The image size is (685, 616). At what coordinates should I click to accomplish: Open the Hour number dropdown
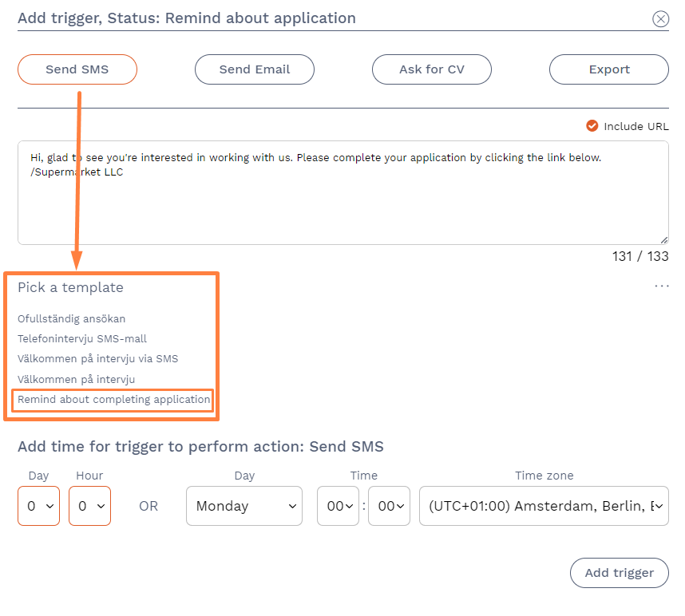[89, 506]
